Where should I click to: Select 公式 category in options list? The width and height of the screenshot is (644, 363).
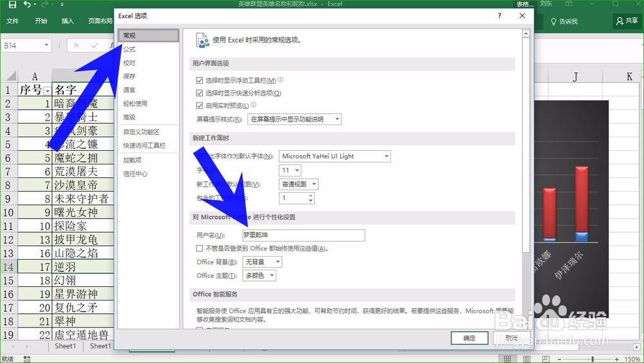pyautogui.click(x=148, y=50)
